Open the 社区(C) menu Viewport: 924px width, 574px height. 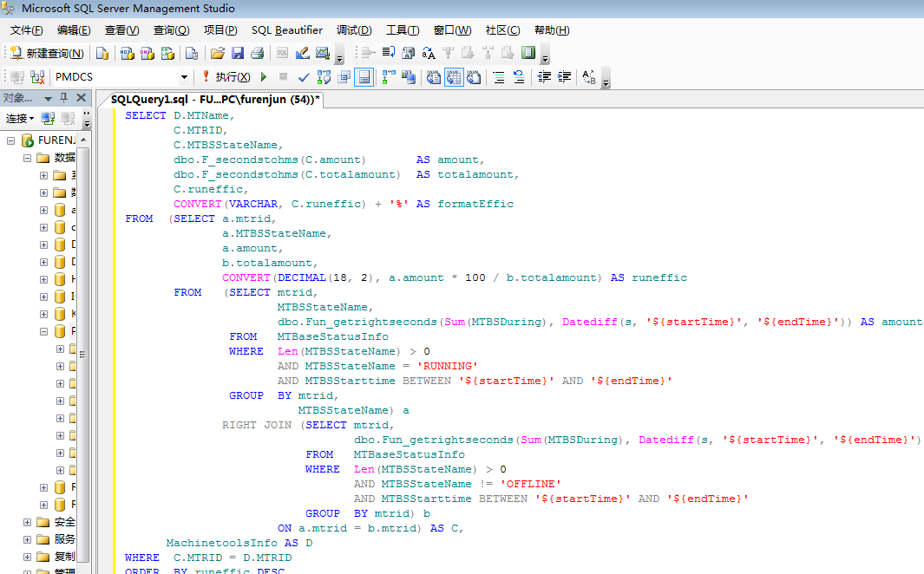point(502,30)
